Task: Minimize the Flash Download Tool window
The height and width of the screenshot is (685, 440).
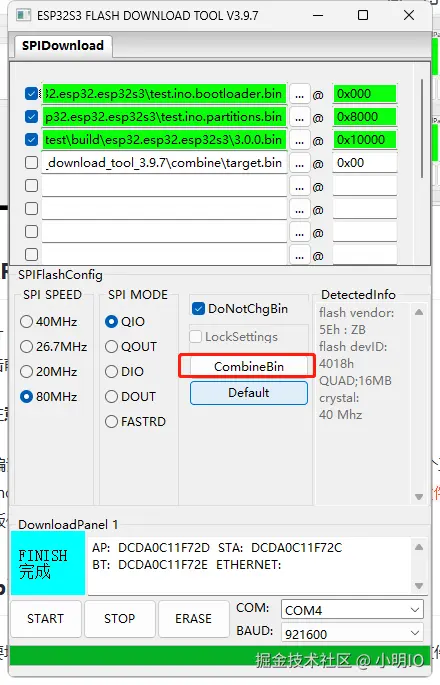Action: click(318, 15)
